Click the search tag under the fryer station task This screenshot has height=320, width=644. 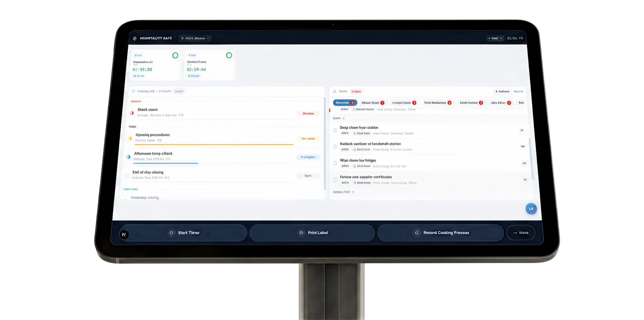(361, 133)
